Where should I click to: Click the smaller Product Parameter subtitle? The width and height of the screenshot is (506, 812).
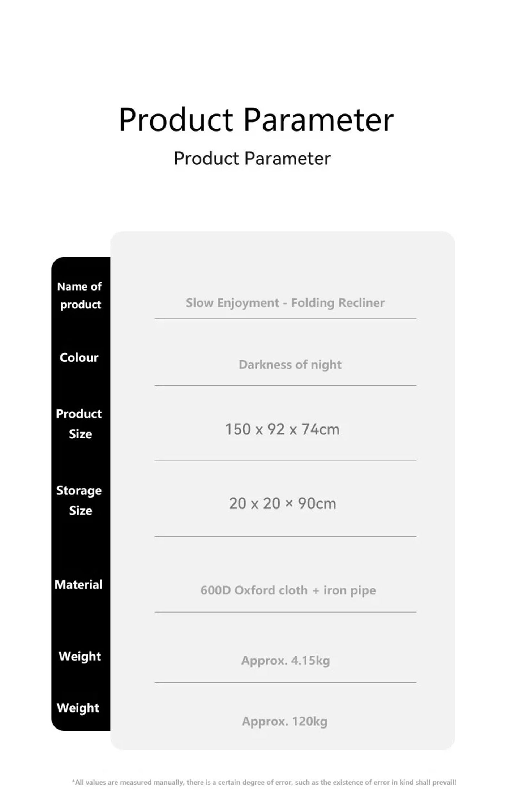[x=252, y=158]
